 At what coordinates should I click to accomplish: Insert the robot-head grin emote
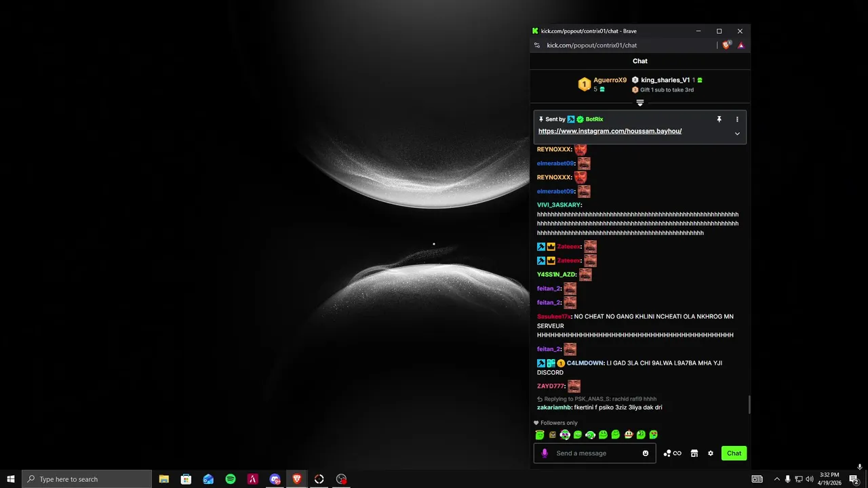(x=629, y=434)
